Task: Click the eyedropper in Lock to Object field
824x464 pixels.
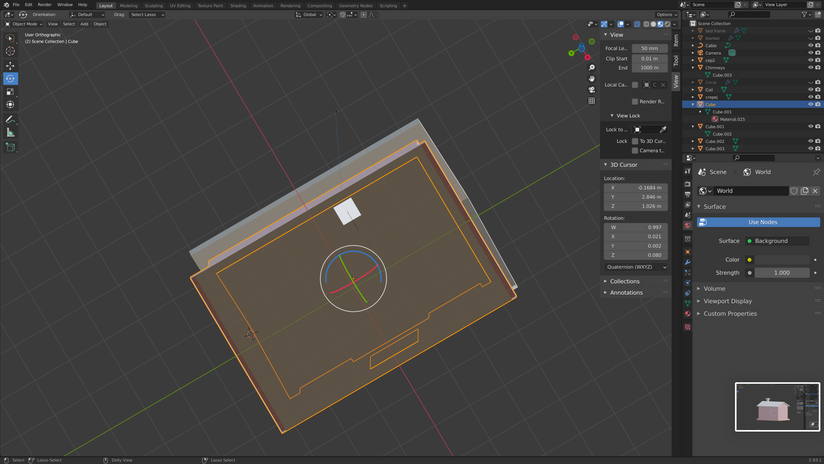Action: click(x=663, y=129)
